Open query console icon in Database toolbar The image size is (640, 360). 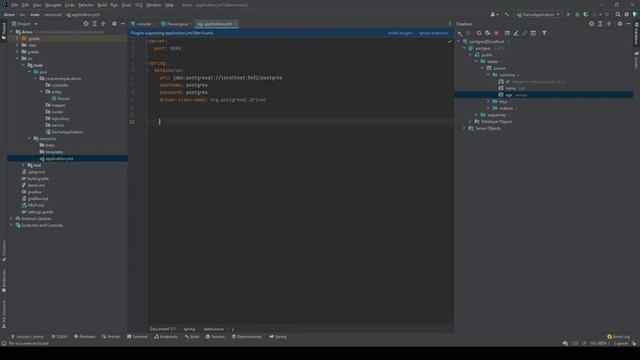[x=533, y=33]
